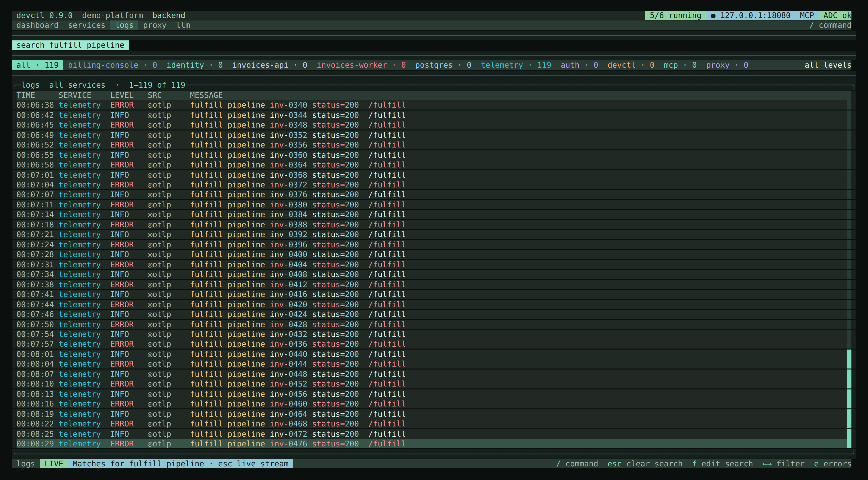This screenshot has width=868, height=480.
Task: Filter logs by telemetry · 119
Action: [x=516, y=65]
